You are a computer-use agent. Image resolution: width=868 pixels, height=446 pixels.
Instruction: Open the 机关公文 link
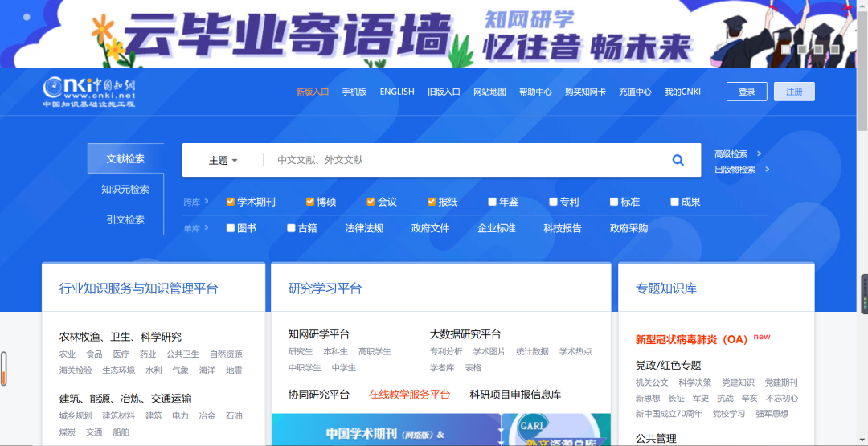tap(652, 383)
